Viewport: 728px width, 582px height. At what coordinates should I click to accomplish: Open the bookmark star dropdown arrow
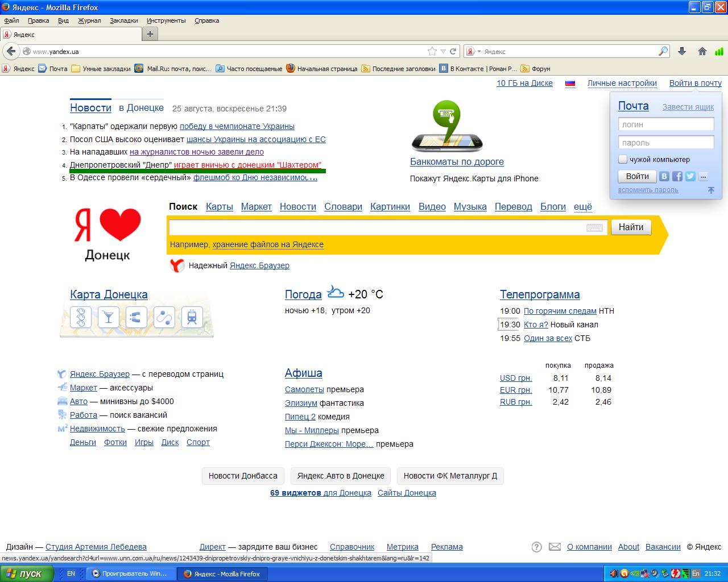443,51
